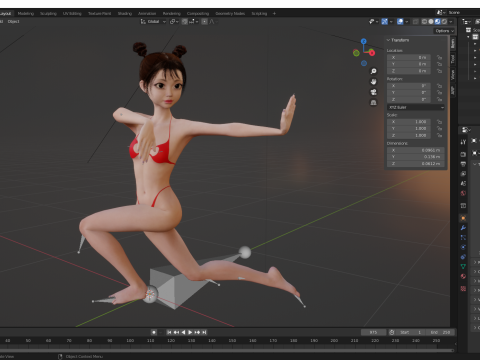
Task: Toggle the camera view gizmo icon
Action: tap(374, 92)
